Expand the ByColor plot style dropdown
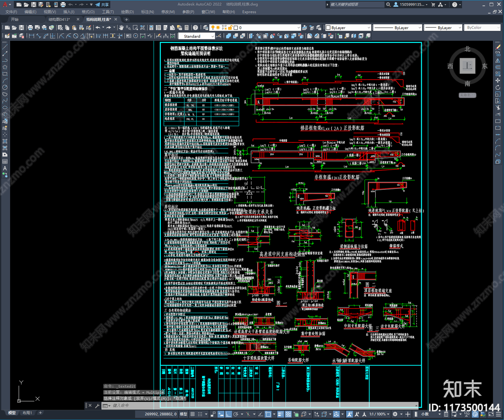This screenshot has height=420, width=504. tap(482, 28)
